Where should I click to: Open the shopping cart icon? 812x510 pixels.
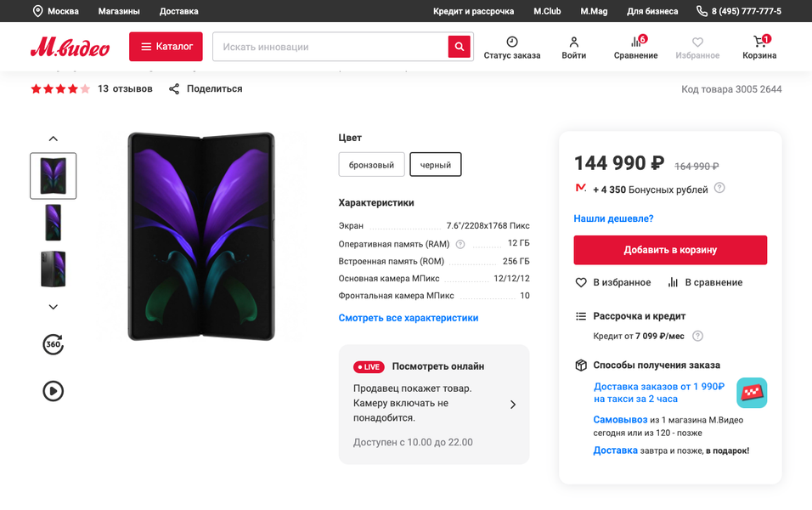[x=759, y=42]
